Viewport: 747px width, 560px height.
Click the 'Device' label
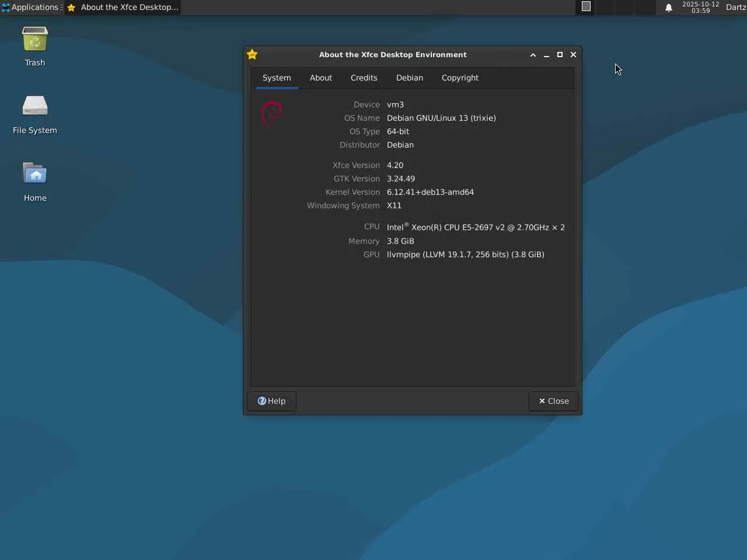[x=366, y=105]
